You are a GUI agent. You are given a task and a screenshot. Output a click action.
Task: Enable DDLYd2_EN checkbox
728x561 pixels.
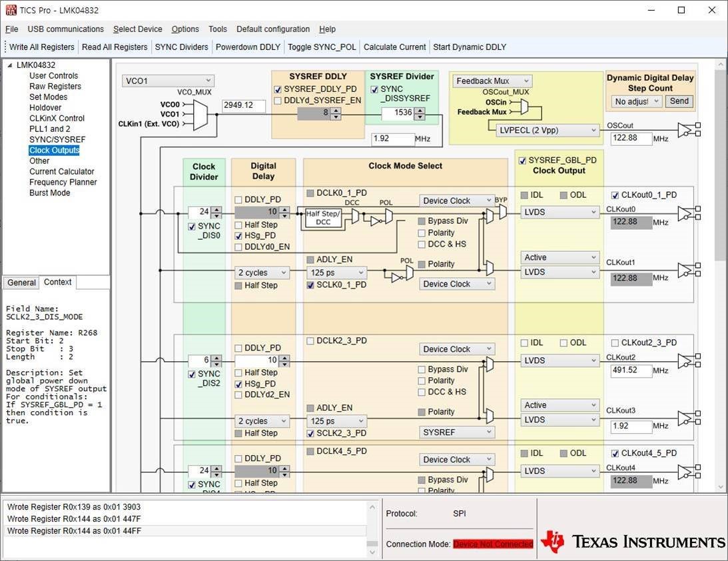point(238,394)
